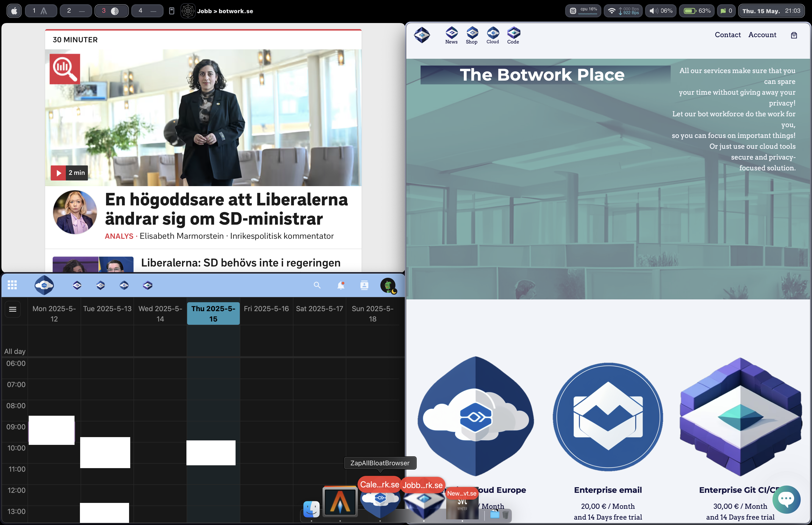The width and height of the screenshot is (812, 525).
Task: Click the red statistics magnifier badge
Action: (65, 69)
